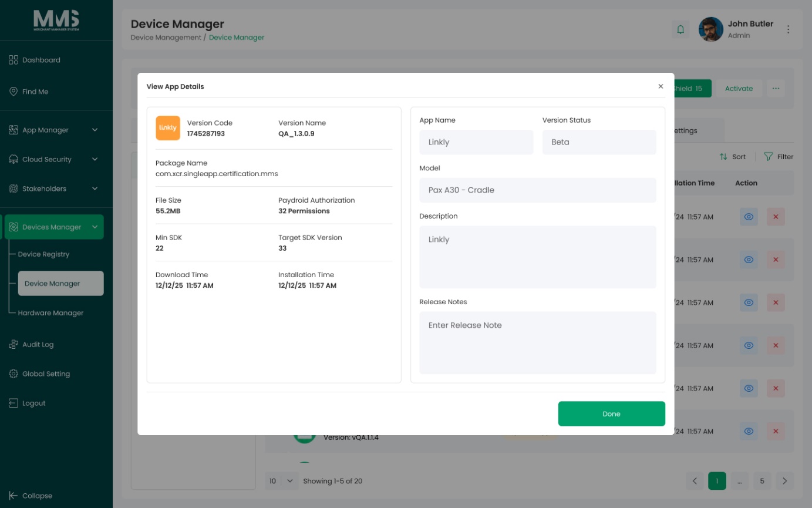The image size is (812, 508).
Task: Click the Stakeholders sidebar icon
Action: (14, 189)
